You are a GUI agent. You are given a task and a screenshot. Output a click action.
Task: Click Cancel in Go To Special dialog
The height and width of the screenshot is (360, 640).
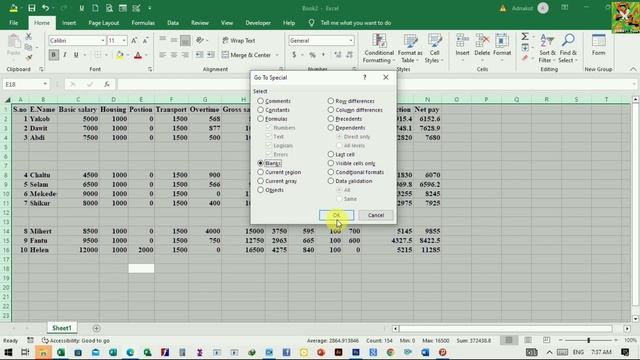tap(376, 215)
